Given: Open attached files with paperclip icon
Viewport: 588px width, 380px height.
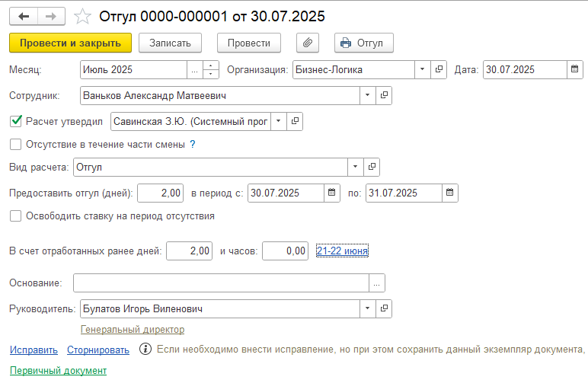Looking at the screenshot, I should [308, 43].
